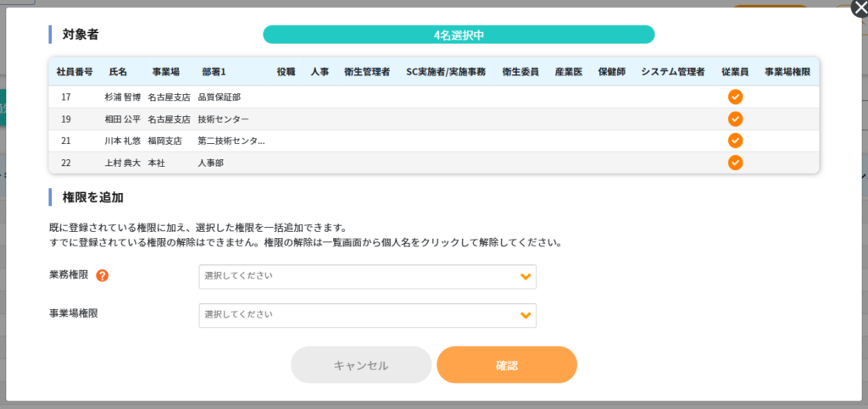
Task: Click employee checkmark icon for 上村 典大
Action: point(735,163)
